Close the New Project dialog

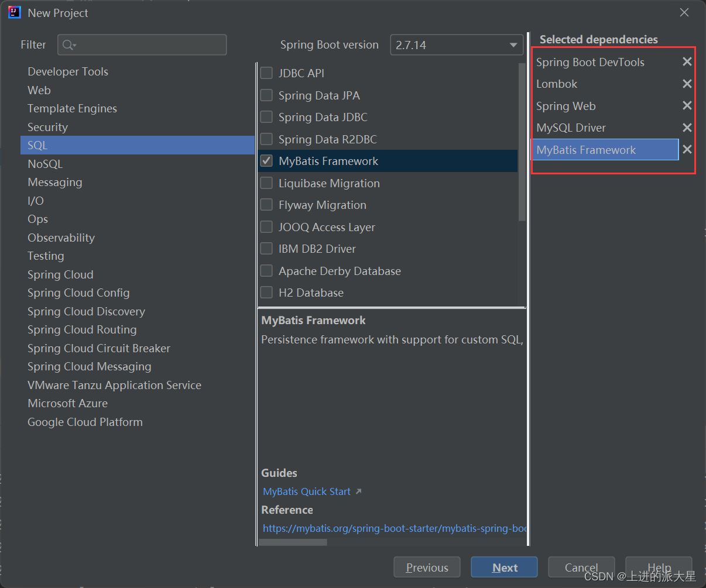(x=684, y=12)
